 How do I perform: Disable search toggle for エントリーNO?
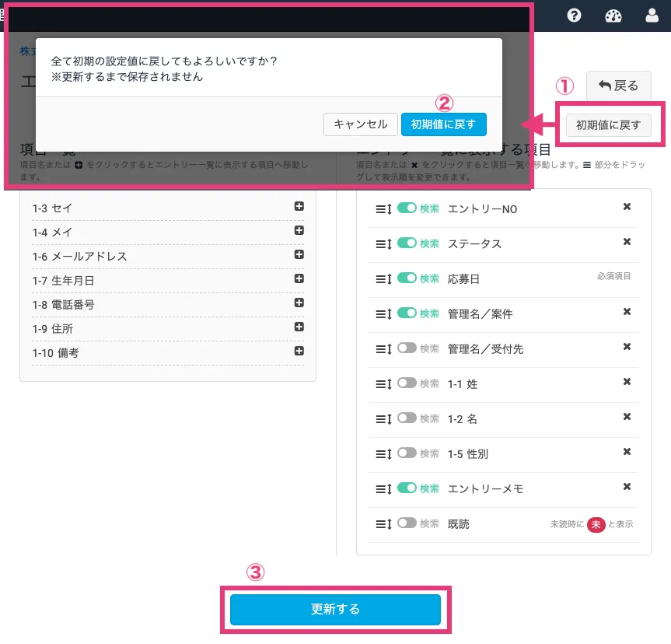pyautogui.click(x=407, y=208)
